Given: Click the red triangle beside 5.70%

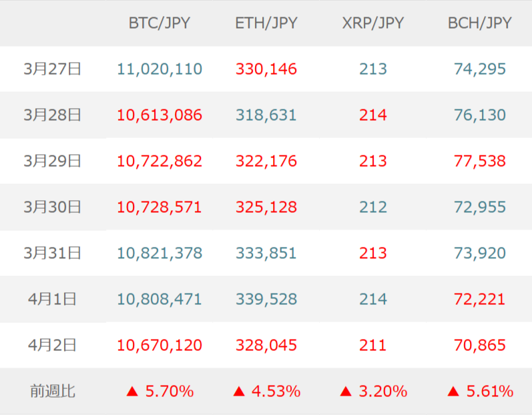Looking at the screenshot, I should [132, 392].
